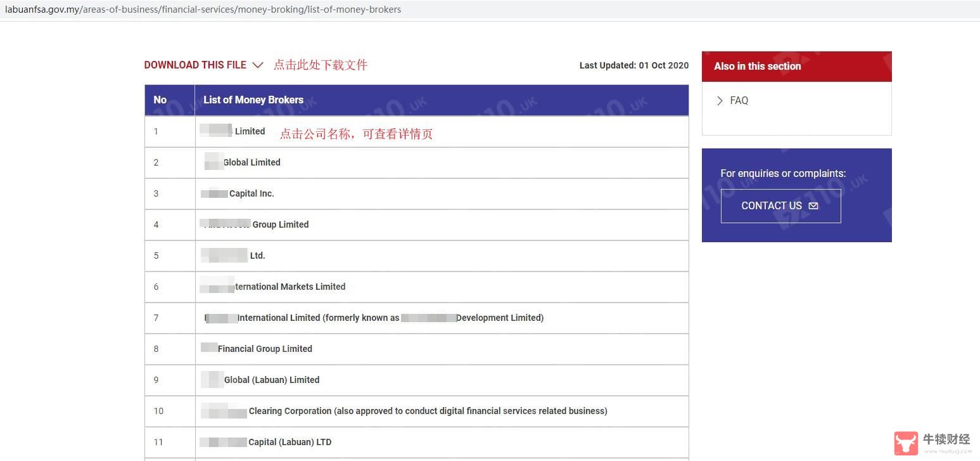
Task: Click the browser address bar URL
Action: click(203, 10)
